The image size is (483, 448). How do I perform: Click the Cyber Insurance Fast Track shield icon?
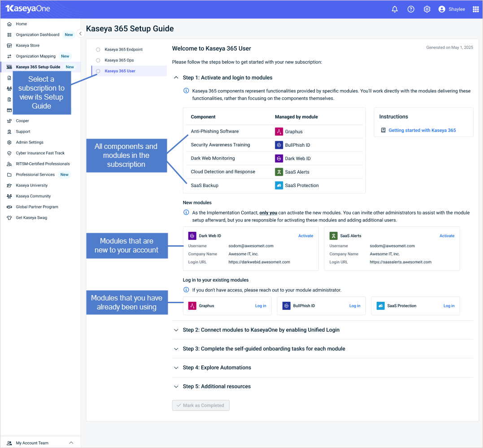9,153
